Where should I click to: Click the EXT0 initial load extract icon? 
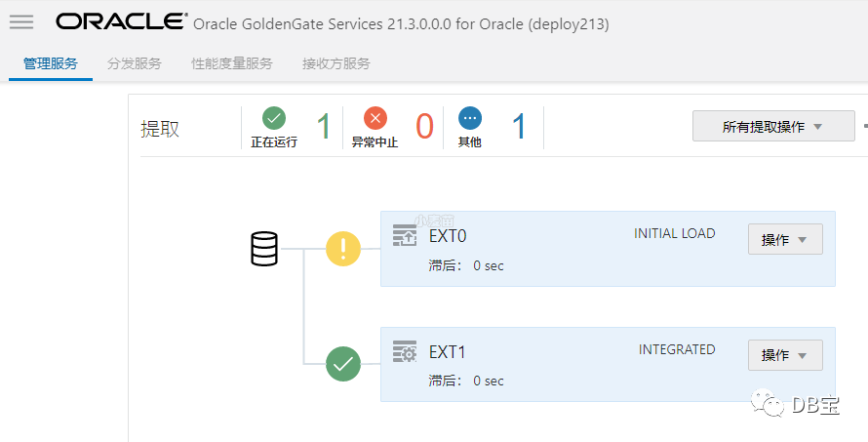click(404, 235)
